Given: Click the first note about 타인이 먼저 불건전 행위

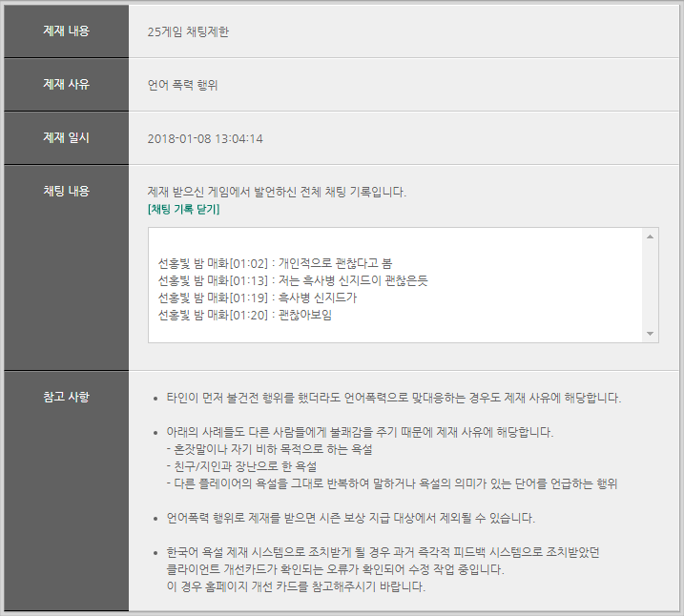Looking at the screenshot, I should [394, 398].
